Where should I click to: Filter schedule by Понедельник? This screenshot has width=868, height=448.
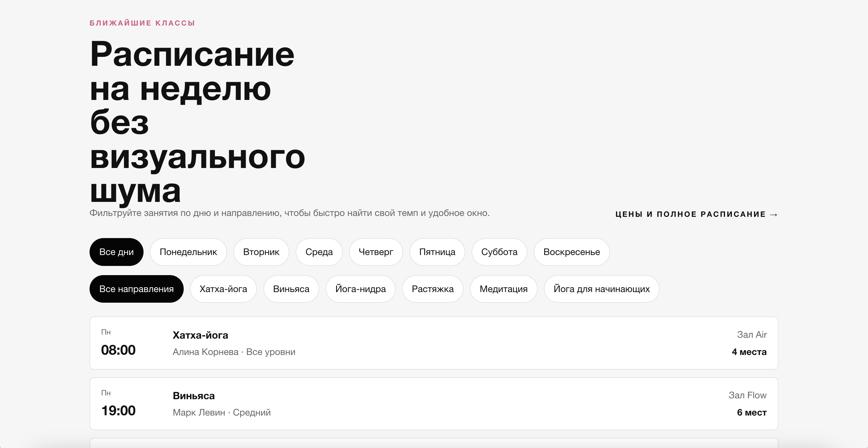(x=188, y=252)
